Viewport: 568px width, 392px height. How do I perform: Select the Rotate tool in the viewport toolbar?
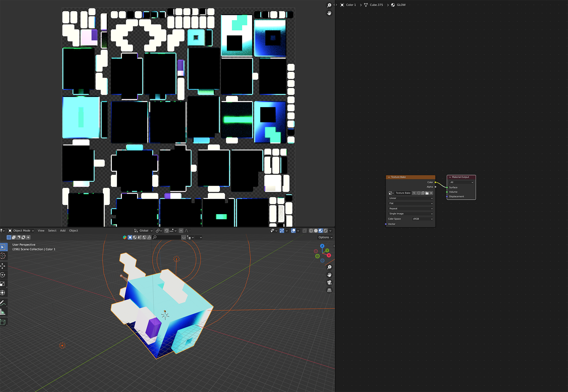(x=3, y=275)
